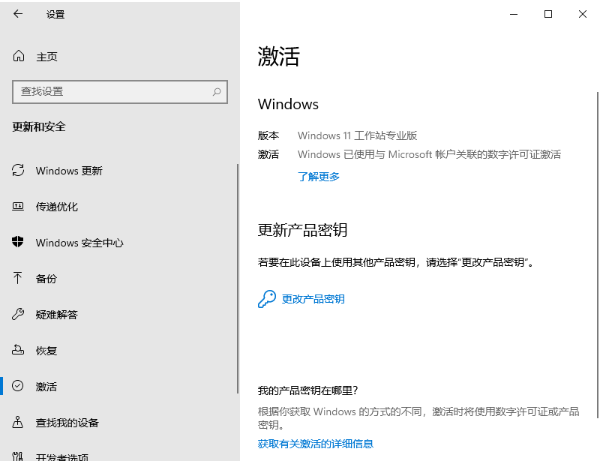Viewport: 599px width, 461px height.
Task: Click the Windows 更新 refresh icon
Action: click(x=18, y=170)
